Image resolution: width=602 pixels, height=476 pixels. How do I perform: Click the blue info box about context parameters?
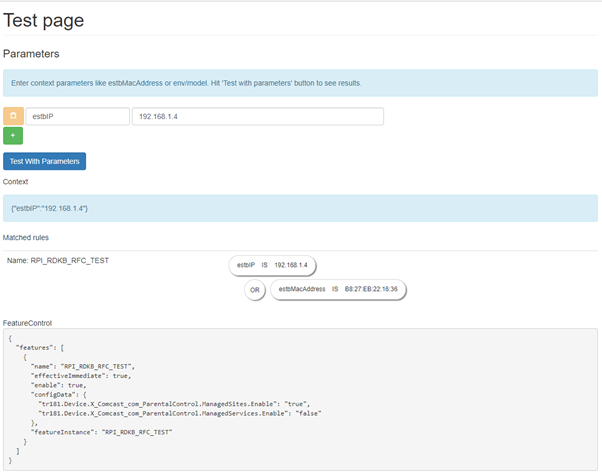[300, 83]
